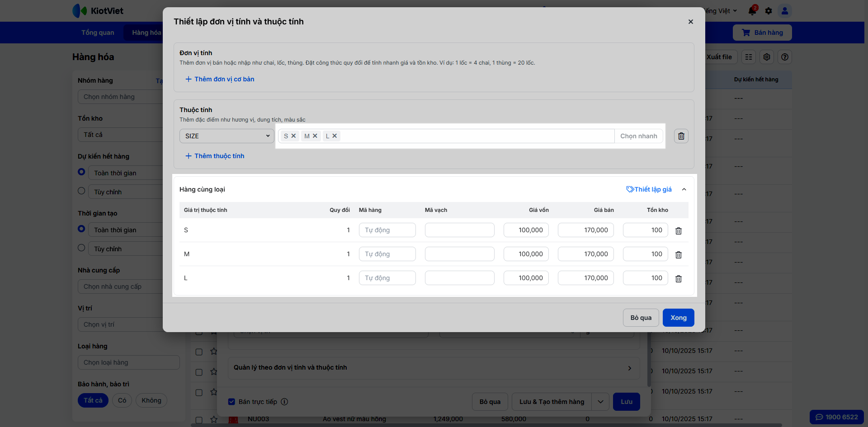This screenshot has width=868, height=427.
Task: Toggle the Bán trực tiếp checkbox
Action: (x=232, y=402)
